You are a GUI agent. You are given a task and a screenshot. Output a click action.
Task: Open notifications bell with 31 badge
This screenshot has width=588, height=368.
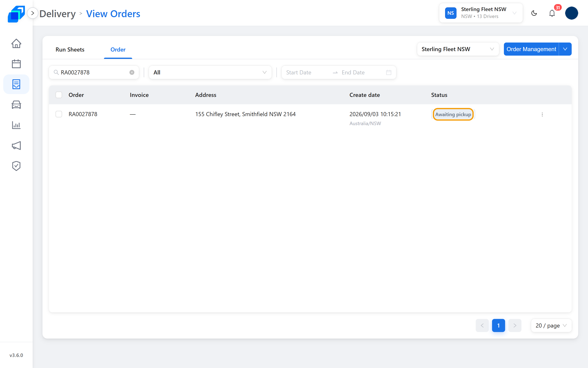pos(552,13)
